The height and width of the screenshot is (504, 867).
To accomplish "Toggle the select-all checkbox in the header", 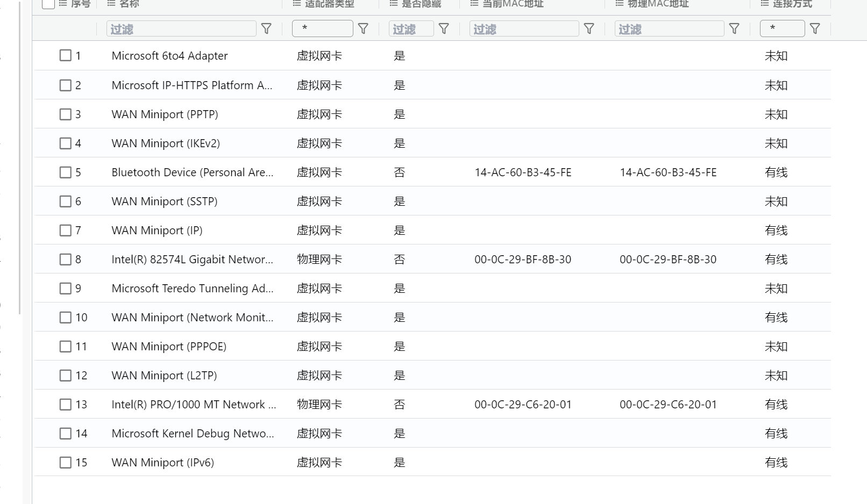I will tap(48, 4).
